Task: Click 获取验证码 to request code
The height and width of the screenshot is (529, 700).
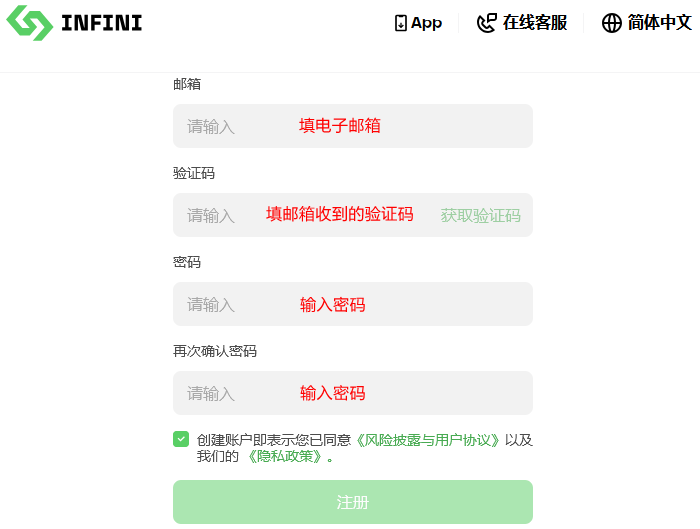Action: point(480,216)
